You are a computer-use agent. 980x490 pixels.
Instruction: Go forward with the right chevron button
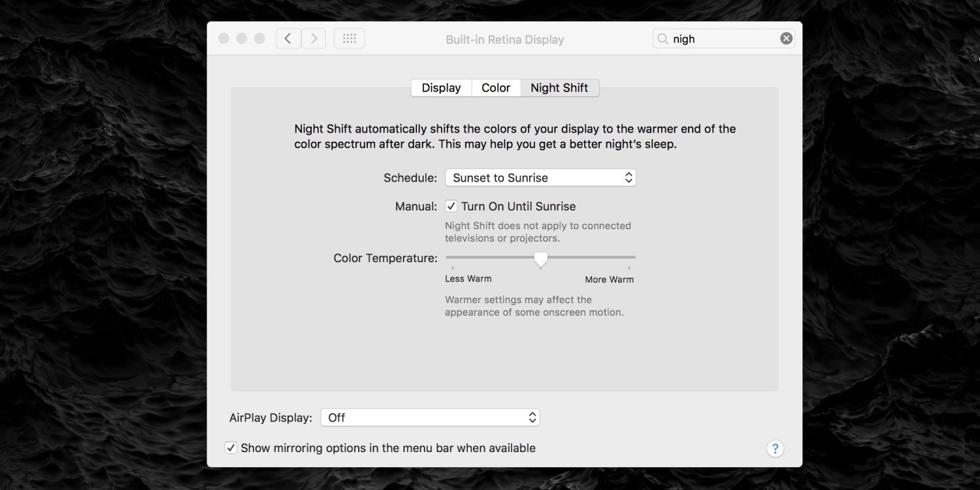(314, 39)
